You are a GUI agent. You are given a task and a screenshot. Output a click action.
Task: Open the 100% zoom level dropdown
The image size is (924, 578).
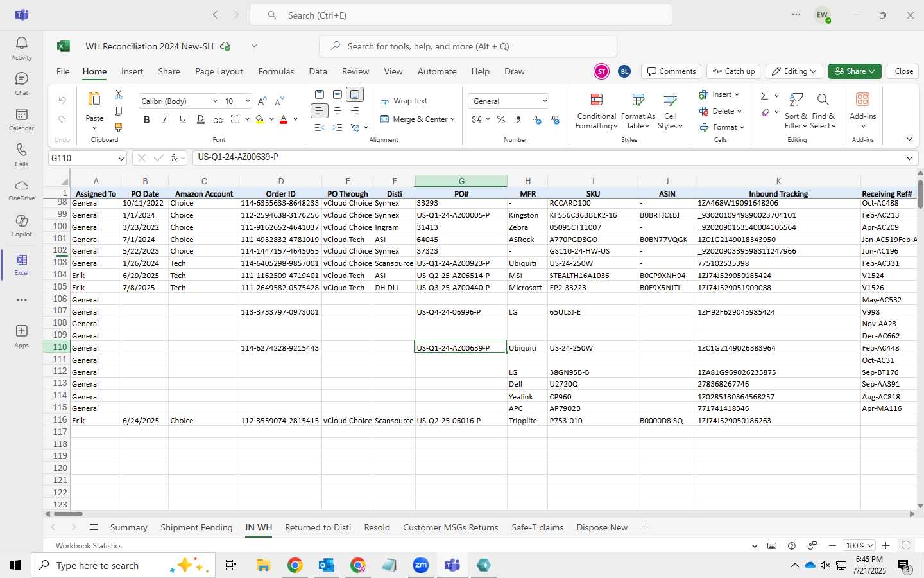(859, 546)
